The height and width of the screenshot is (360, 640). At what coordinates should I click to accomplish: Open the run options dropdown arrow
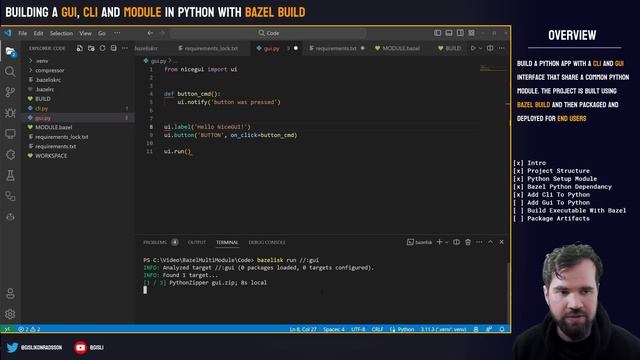480,48
